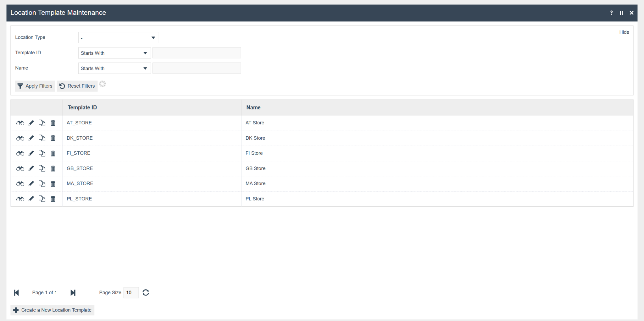Copy the FI_STORE template
Image resolution: width=644 pixels, height=321 pixels.
pyautogui.click(x=42, y=153)
